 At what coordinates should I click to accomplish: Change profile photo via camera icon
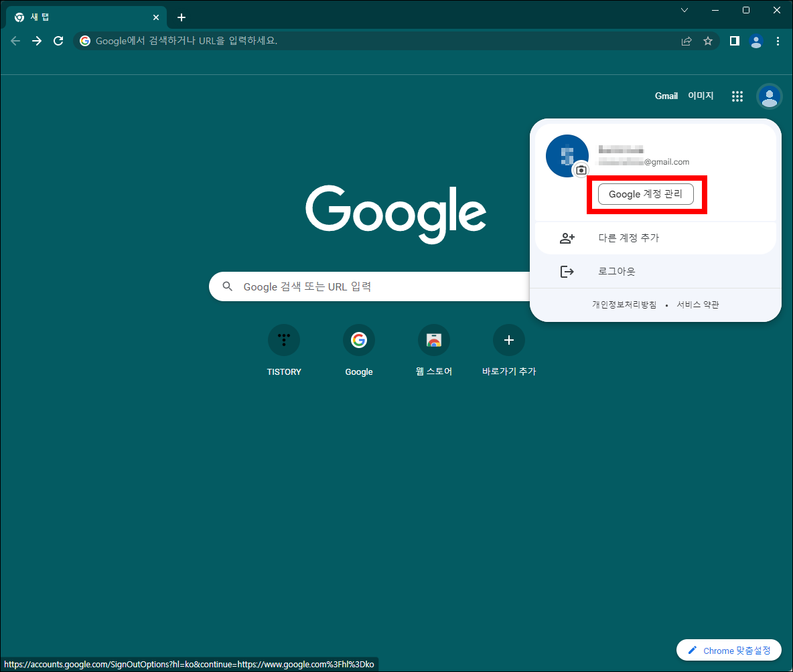coord(581,170)
